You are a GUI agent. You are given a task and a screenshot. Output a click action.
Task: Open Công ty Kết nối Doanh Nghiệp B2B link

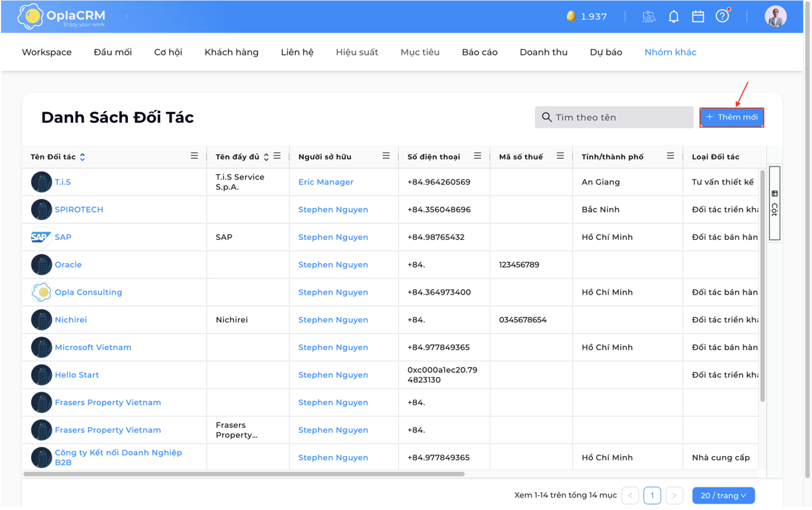click(118, 458)
